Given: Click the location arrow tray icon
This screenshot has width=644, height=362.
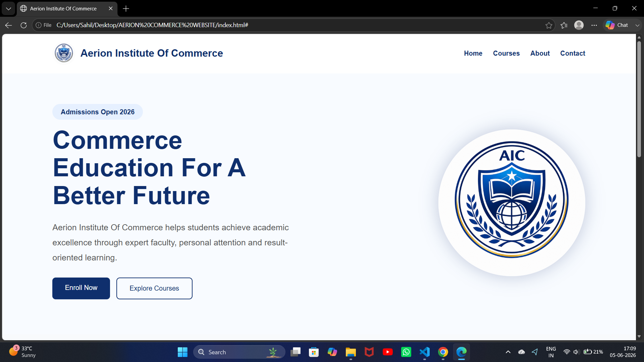Looking at the screenshot, I should [535, 352].
